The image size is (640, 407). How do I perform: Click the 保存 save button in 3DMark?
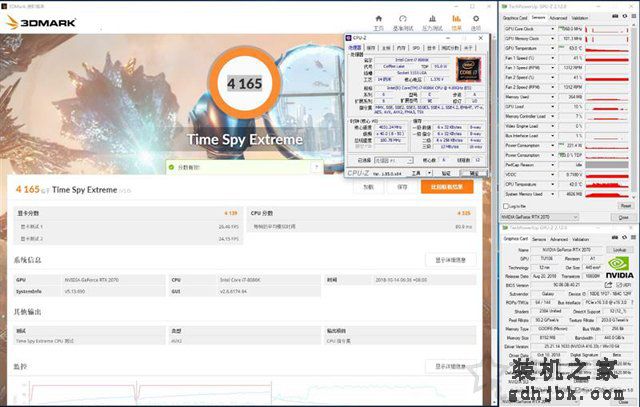pos(402,187)
